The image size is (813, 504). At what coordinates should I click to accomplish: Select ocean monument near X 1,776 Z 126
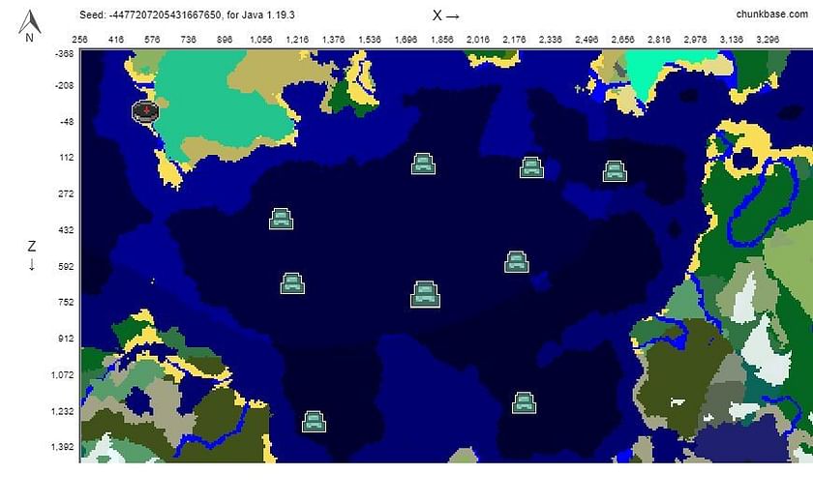423,163
